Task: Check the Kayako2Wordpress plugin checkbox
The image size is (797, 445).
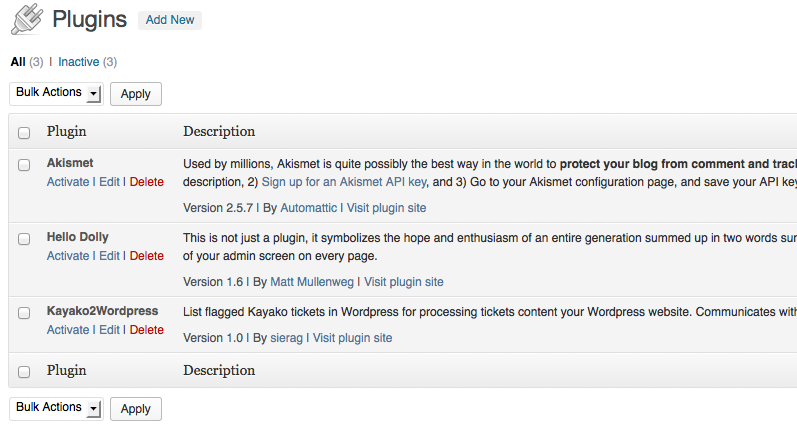Action: [x=24, y=313]
